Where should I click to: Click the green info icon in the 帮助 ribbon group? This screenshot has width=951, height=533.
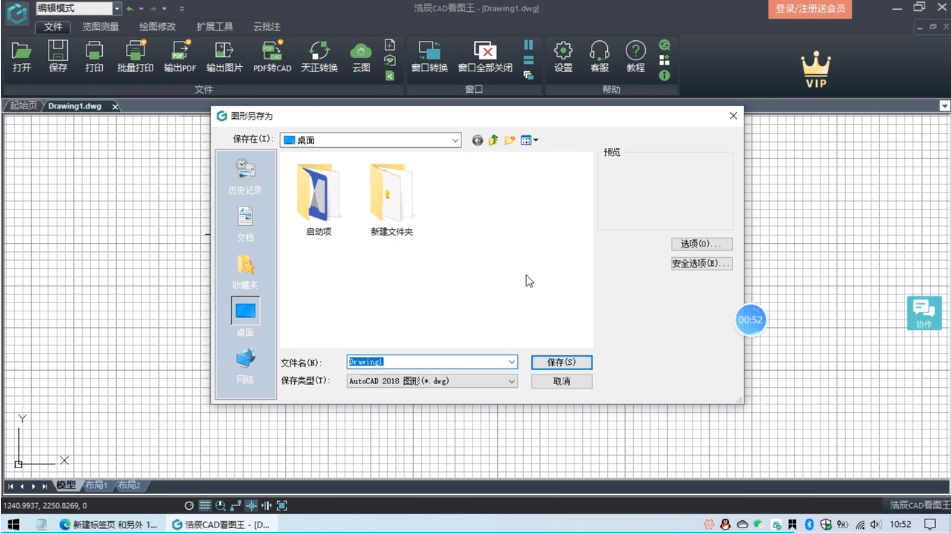[x=664, y=75]
